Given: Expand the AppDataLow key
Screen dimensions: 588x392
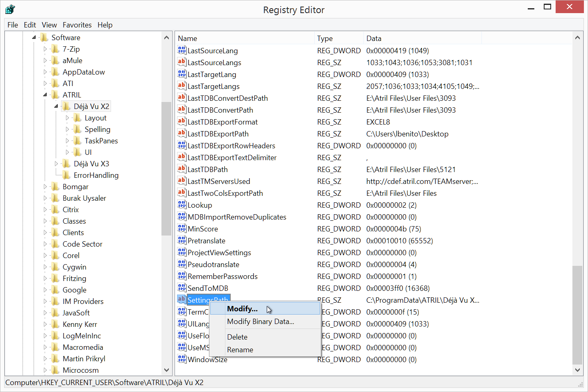Looking at the screenshot, I should 45,72.
